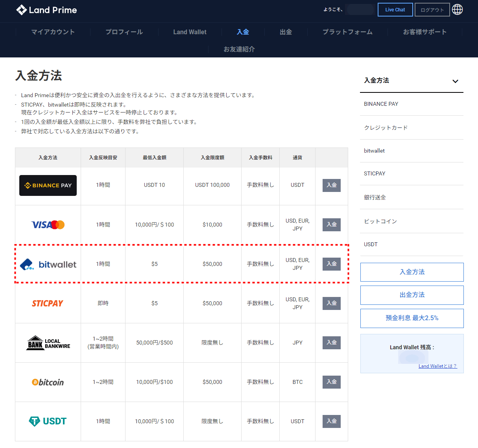This screenshot has height=448, width=478.
Task: Click 入金 button for VISA row
Action: (332, 225)
